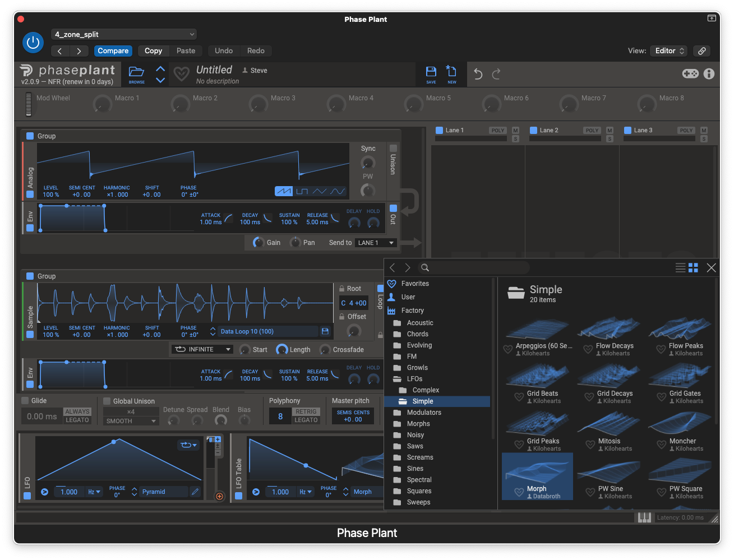Screen dimensions: 734x560
Task: Select the square waveform icon
Action: [x=302, y=191]
